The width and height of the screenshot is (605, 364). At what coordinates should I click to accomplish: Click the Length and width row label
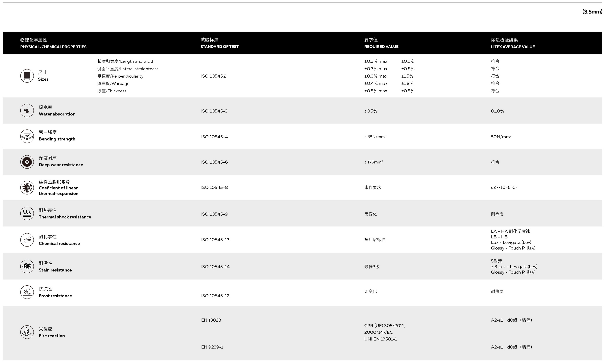126,61
